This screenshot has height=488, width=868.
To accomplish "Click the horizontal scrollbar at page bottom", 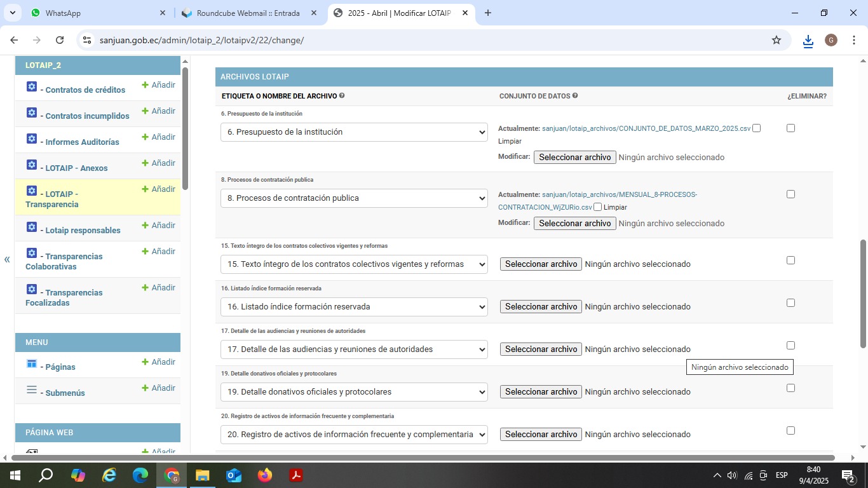I will pos(423,457).
